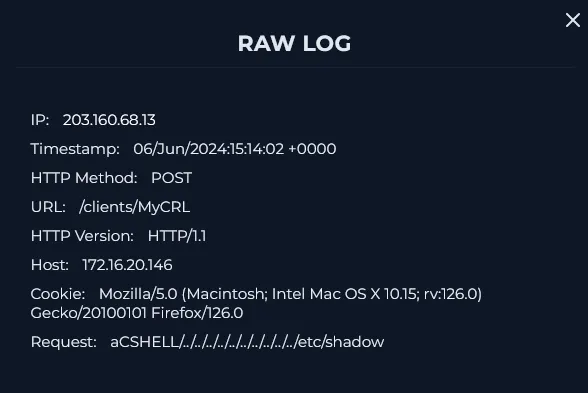Select the host address 172.16.20.146
Image resolution: width=588 pixels, height=393 pixels.
point(128,265)
